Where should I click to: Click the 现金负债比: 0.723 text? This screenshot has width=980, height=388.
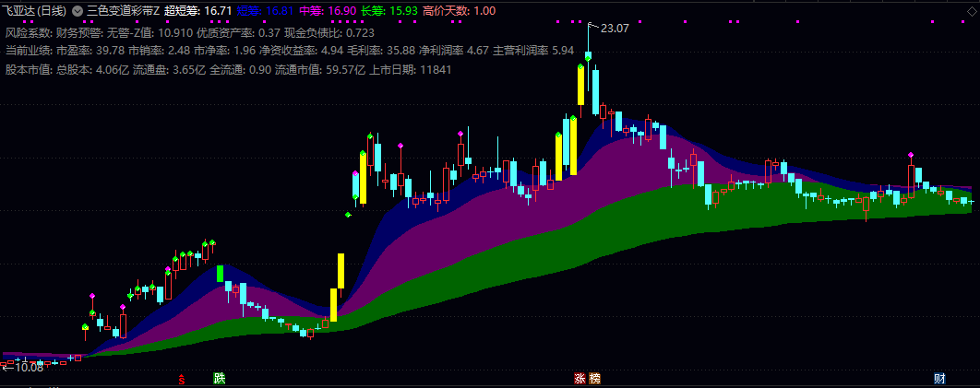[x=329, y=32]
